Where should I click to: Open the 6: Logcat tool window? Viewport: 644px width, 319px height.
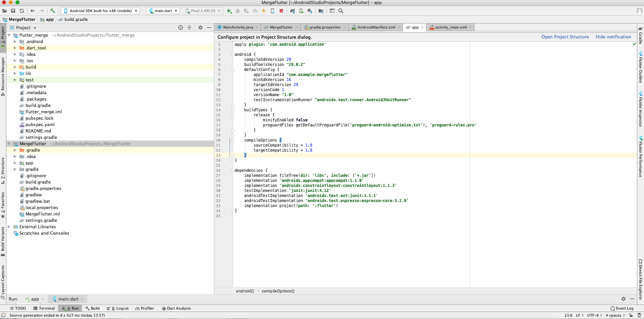pyautogui.click(x=118, y=308)
